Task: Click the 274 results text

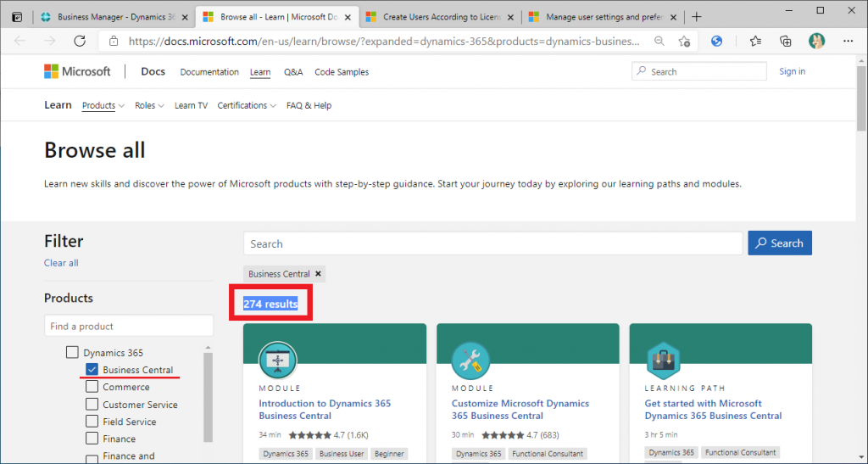Action: pos(270,304)
